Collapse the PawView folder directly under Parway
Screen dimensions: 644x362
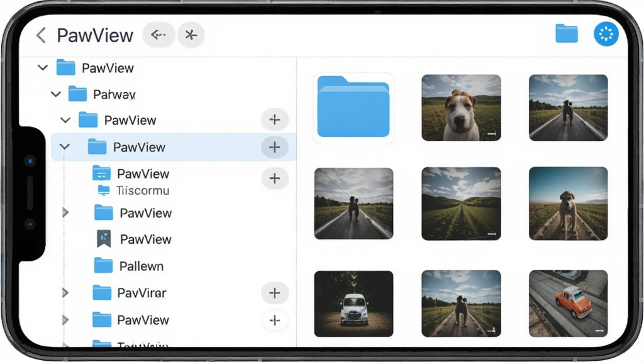(x=65, y=120)
